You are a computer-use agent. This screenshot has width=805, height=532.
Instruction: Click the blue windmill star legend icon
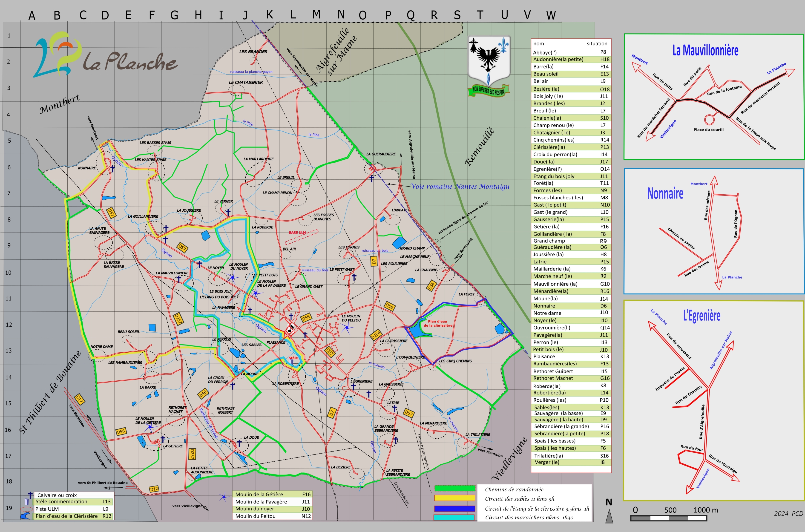pos(223,497)
